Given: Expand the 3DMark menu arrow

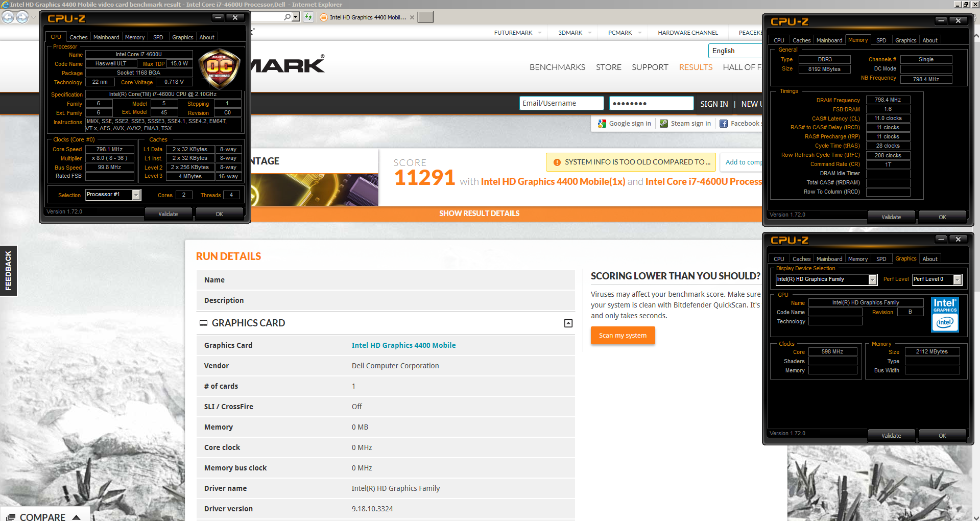Looking at the screenshot, I should click(590, 33).
